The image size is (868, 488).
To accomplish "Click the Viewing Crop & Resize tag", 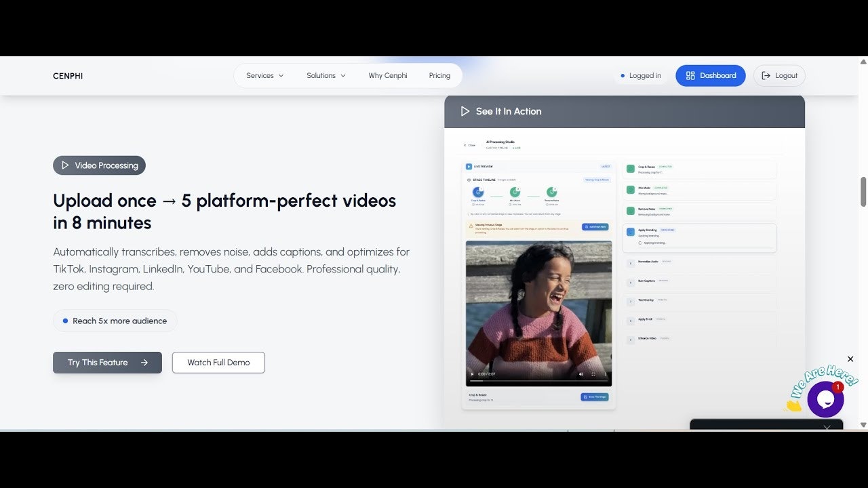I will click(x=597, y=180).
